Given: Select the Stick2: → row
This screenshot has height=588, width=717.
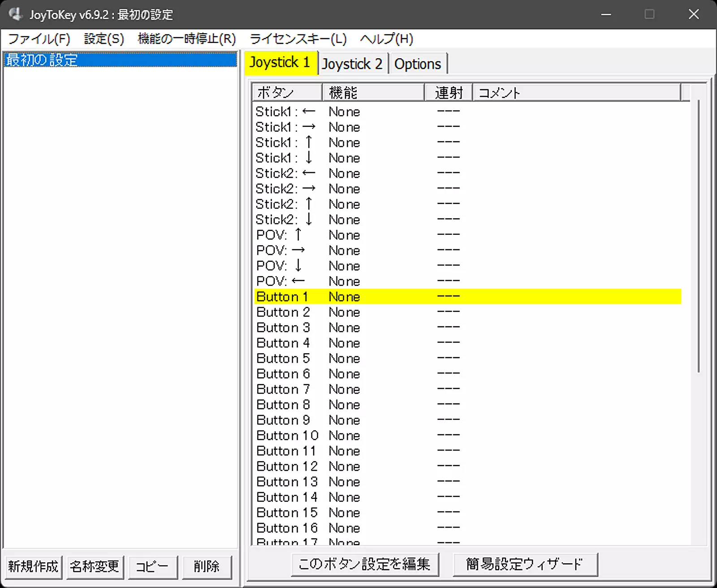Looking at the screenshot, I should tap(468, 189).
